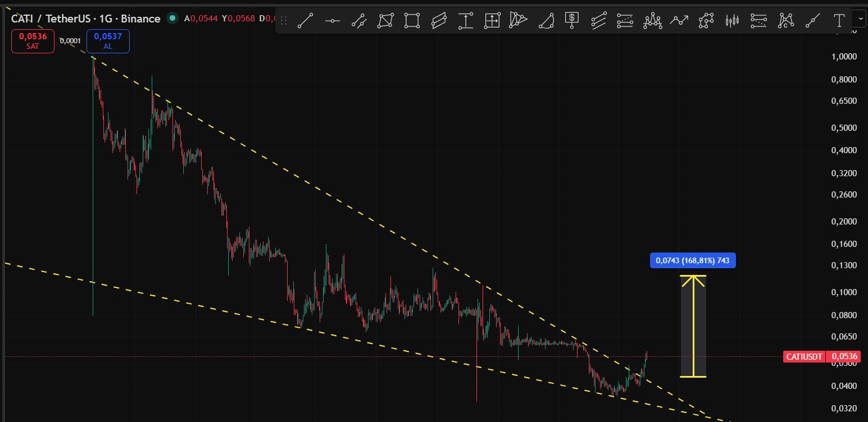Click the red SAT sell button
The width and height of the screenshot is (868, 422).
[33, 41]
